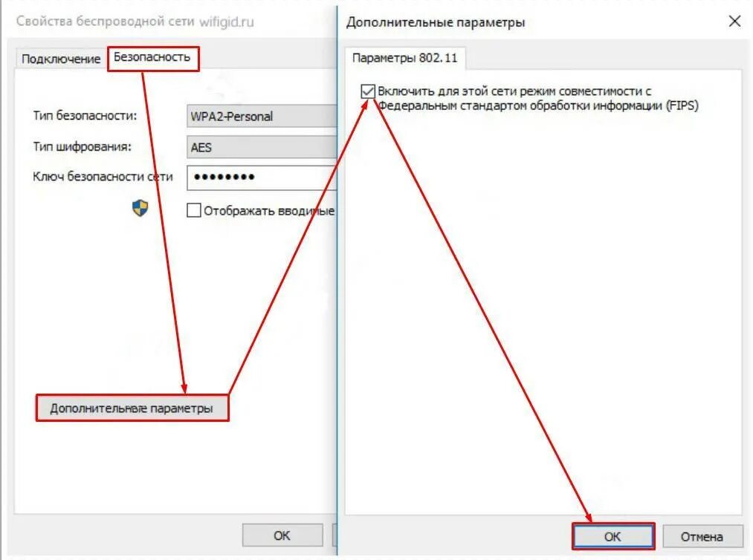Select the Параметры 802.11 tab

pos(405,58)
